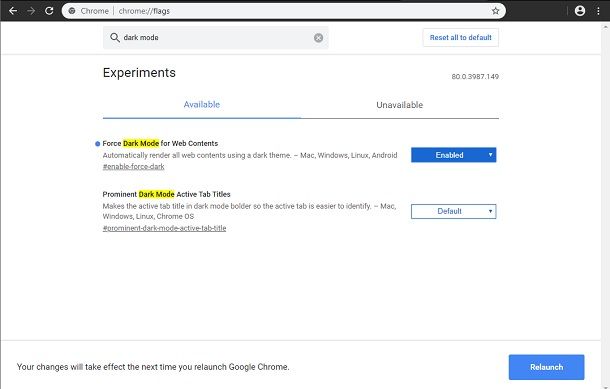Open the #enable-force-dark link
The width and height of the screenshot is (610, 389).
(133, 166)
